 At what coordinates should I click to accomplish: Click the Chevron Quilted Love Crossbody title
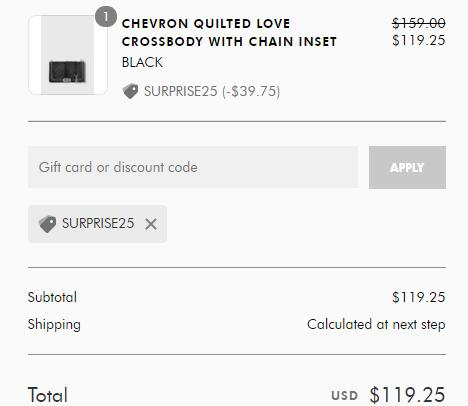pyautogui.click(x=229, y=33)
